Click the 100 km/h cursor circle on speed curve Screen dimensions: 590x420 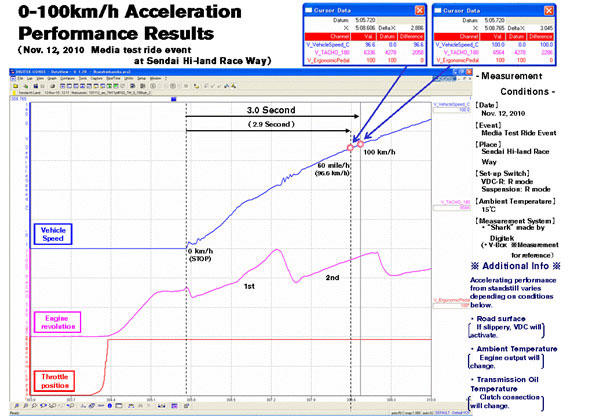coord(360,144)
